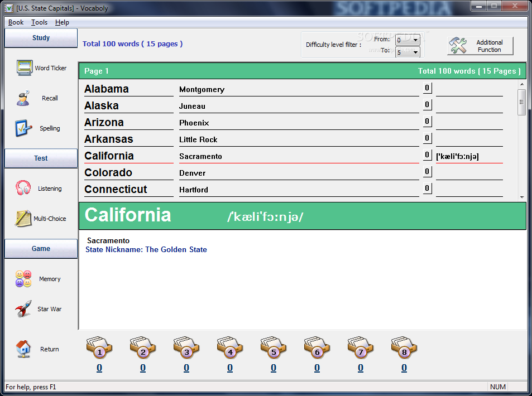Open card box number 7

coord(360,347)
